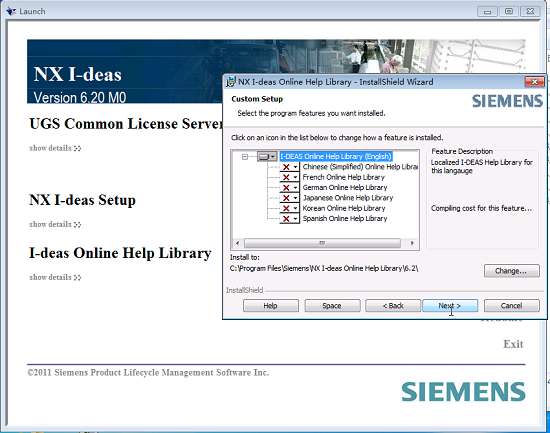The width and height of the screenshot is (550, 433).
Task: Click the Launch window title bar icon
Action: tap(11, 11)
